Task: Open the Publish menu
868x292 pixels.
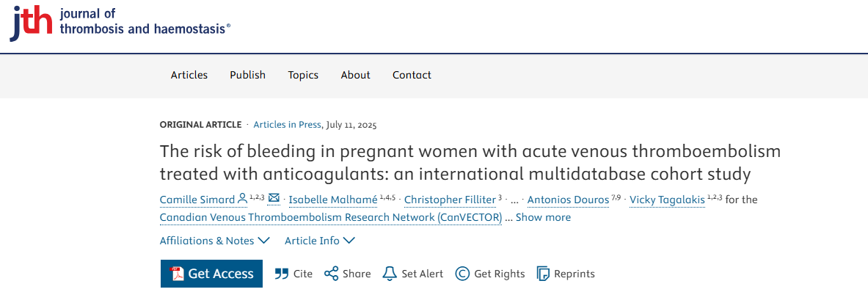Action: click(248, 76)
